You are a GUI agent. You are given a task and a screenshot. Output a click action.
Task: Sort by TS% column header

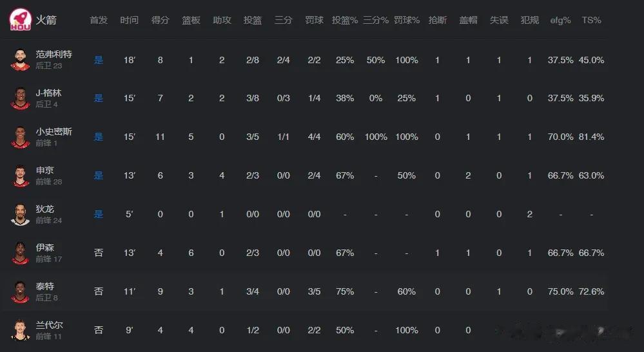point(591,20)
